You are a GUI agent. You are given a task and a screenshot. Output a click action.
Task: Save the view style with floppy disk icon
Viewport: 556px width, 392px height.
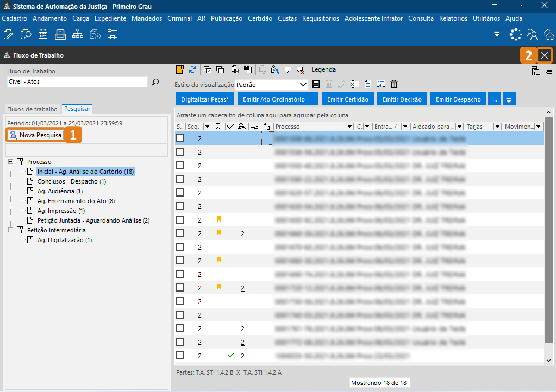(x=316, y=84)
